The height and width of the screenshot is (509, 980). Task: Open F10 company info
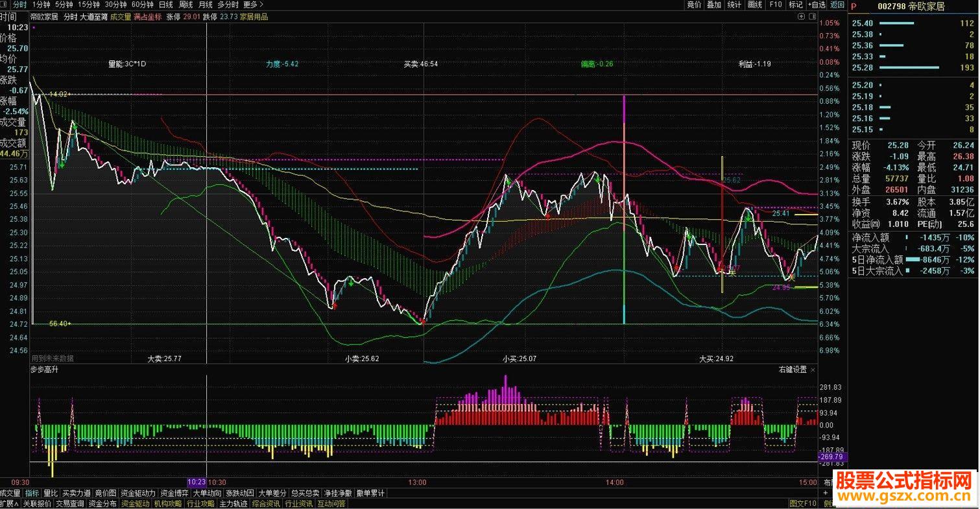[x=776, y=5]
